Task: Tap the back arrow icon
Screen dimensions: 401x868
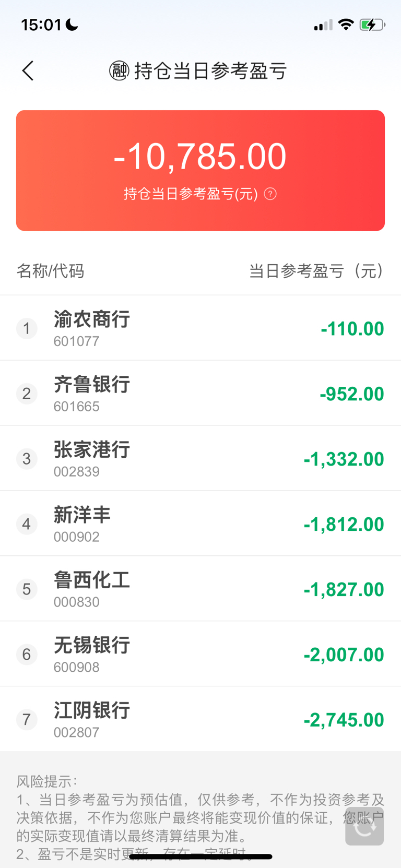Action: 28,70
